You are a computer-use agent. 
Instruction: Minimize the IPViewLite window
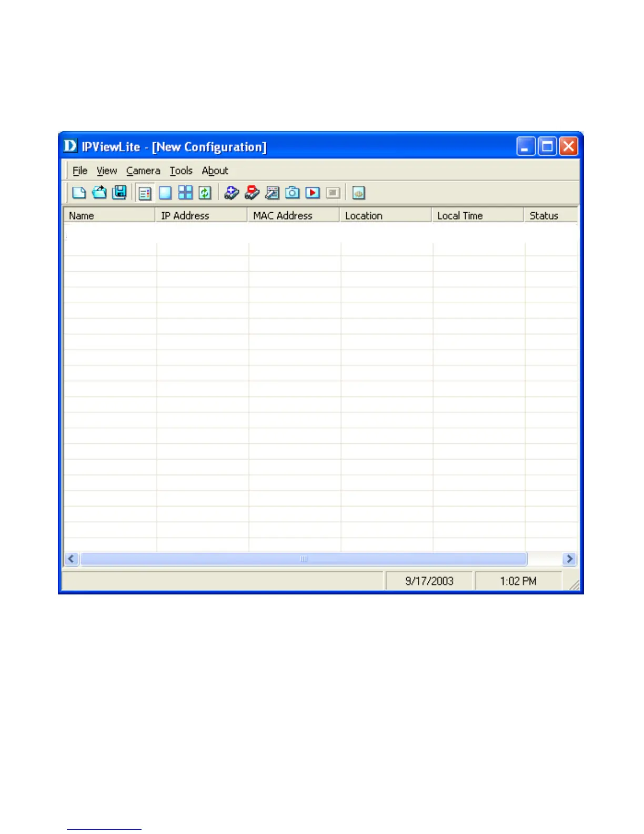pyautogui.click(x=526, y=146)
